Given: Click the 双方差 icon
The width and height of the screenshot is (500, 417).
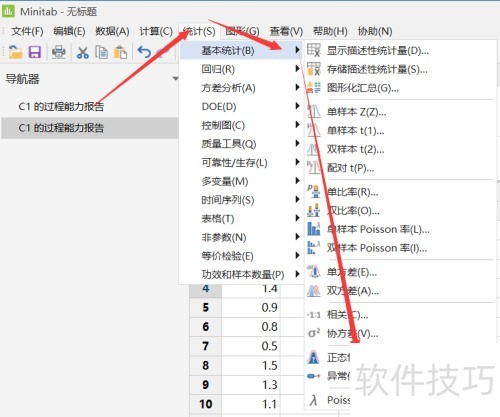Looking at the screenshot, I should pyautogui.click(x=313, y=291).
